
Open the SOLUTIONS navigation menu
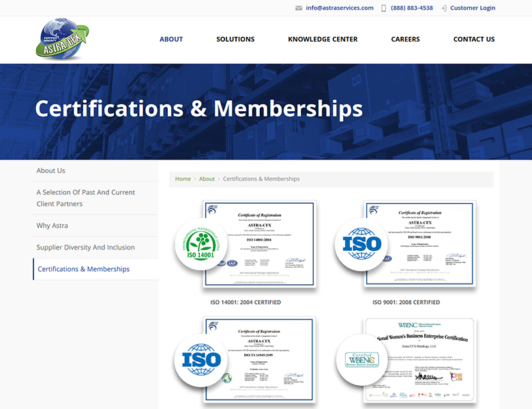[x=235, y=40]
